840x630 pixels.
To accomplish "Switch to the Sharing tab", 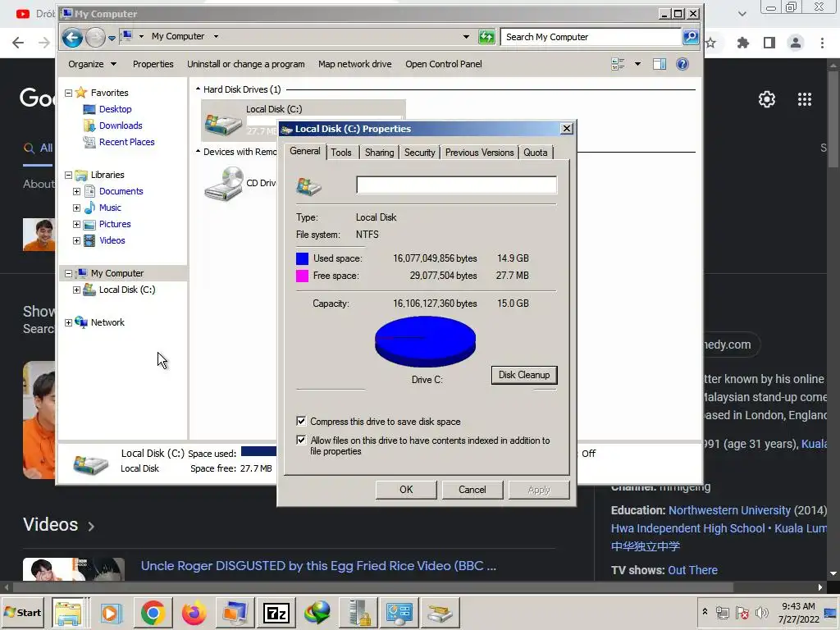I will point(379,153).
